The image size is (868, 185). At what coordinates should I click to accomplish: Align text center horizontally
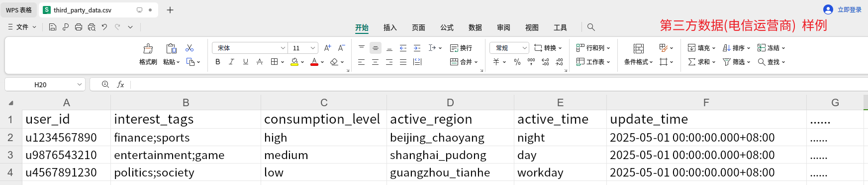coord(376,62)
